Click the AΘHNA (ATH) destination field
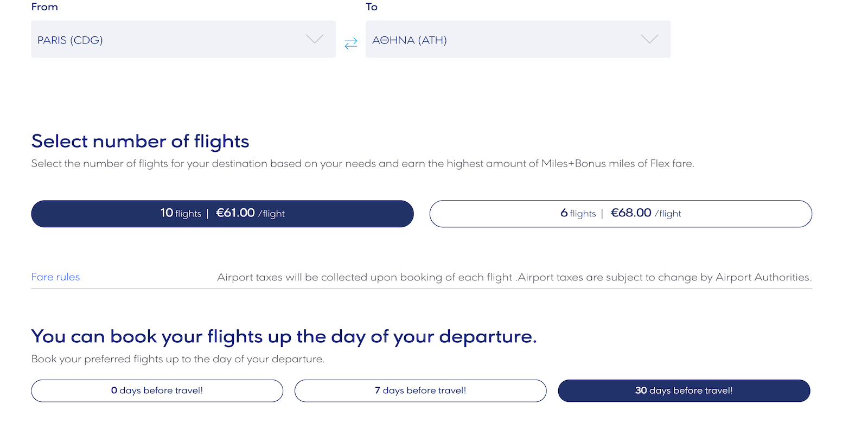 tap(518, 39)
